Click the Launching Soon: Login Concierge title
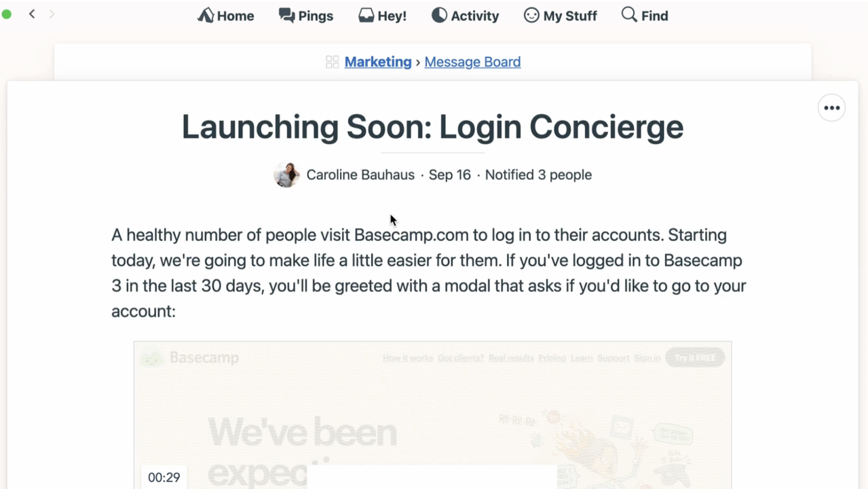Image resolution: width=868 pixels, height=489 pixels. (432, 127)
